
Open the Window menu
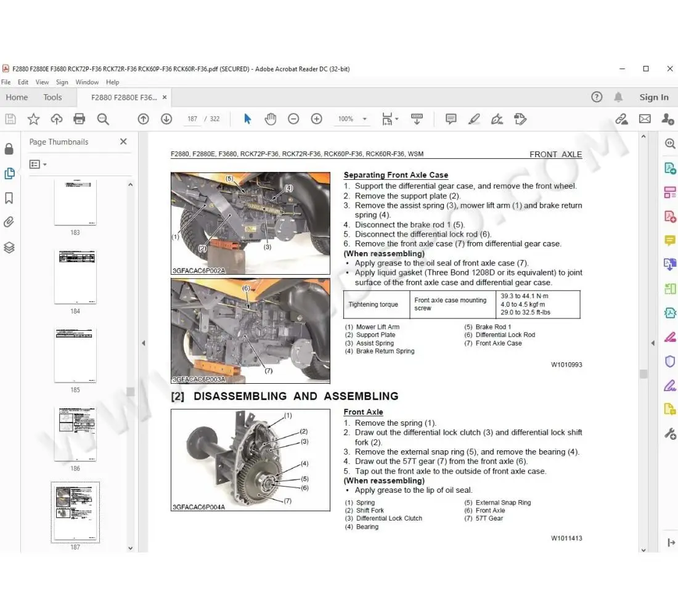click(87, 82)
